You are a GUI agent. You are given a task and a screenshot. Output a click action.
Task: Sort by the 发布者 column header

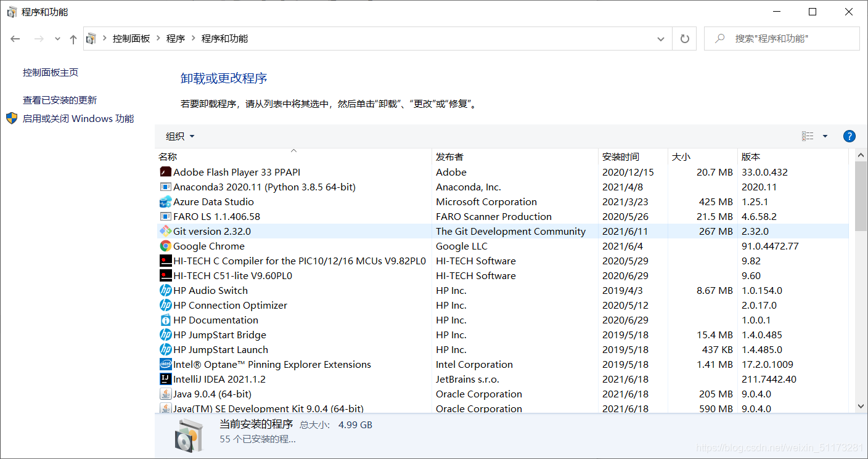point(515,157)
